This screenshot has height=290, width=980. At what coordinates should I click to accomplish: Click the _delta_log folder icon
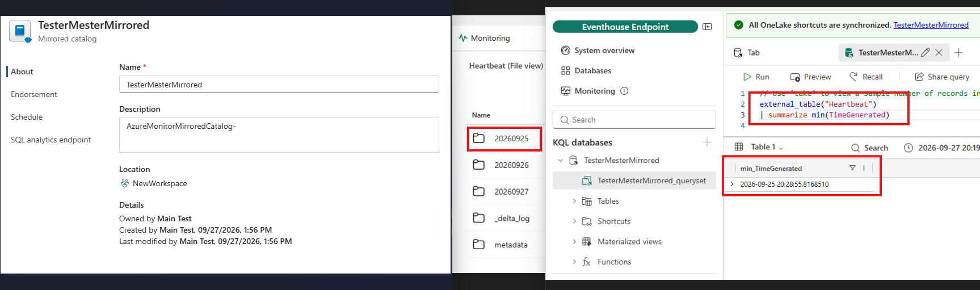pos(479,218)
